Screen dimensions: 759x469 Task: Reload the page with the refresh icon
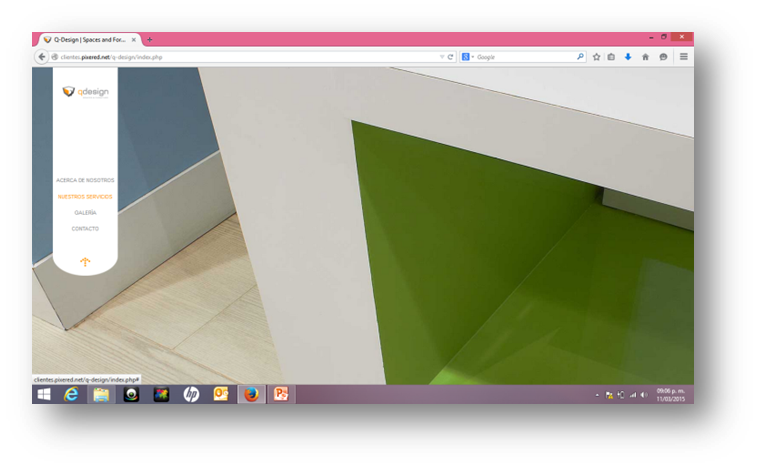[451, 57]
